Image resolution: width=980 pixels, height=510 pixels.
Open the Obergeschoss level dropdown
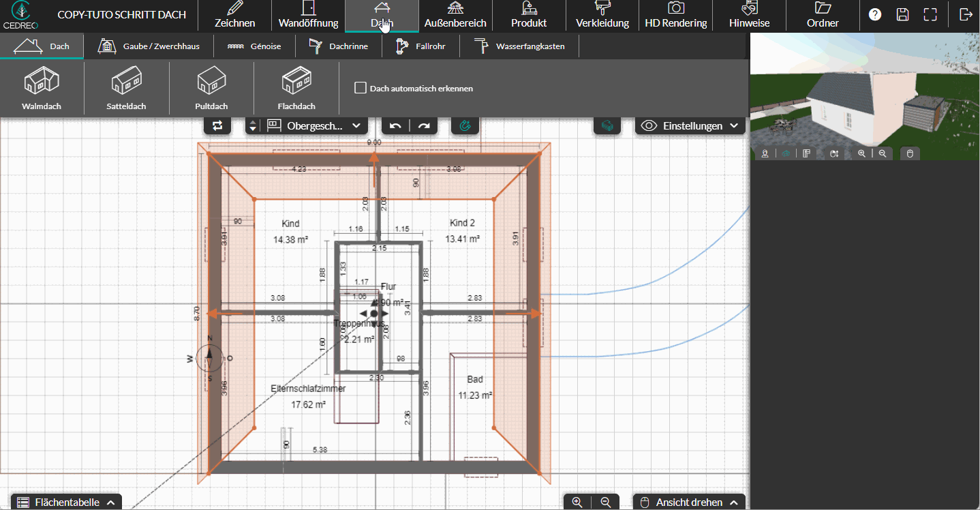point(314,125)
